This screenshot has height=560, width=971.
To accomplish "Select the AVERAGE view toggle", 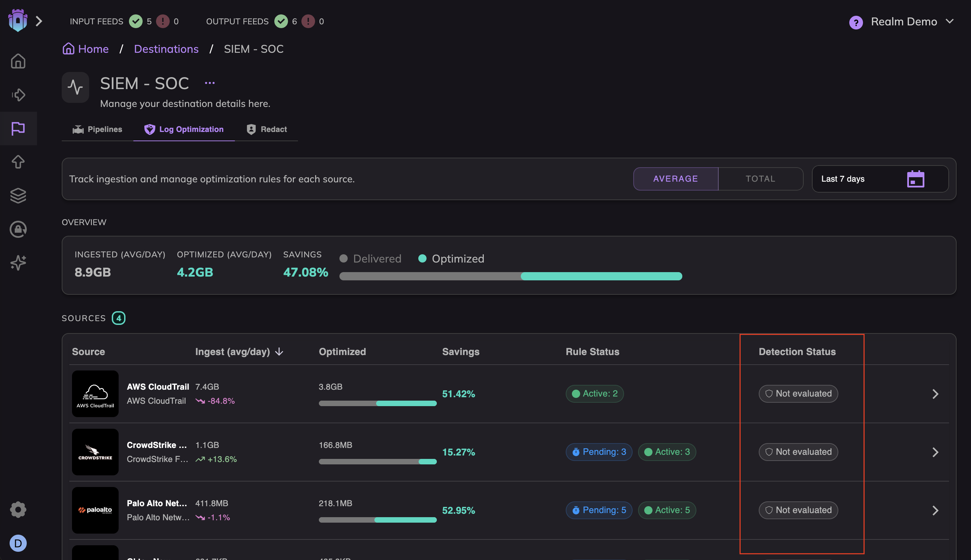I will pos(675,179).
